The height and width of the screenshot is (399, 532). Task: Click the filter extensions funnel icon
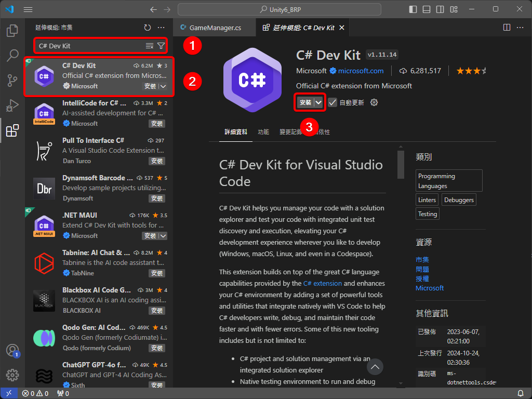coord(161,46)
